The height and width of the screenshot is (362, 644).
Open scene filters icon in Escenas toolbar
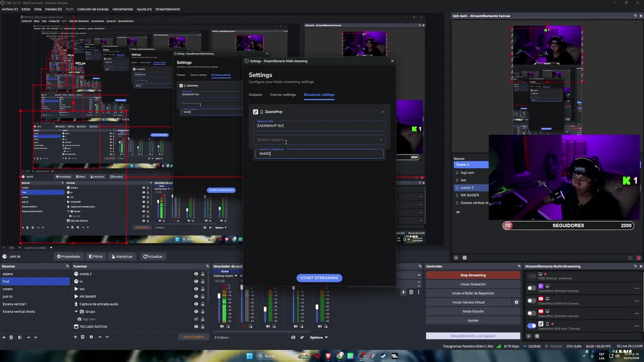[20, 337]
